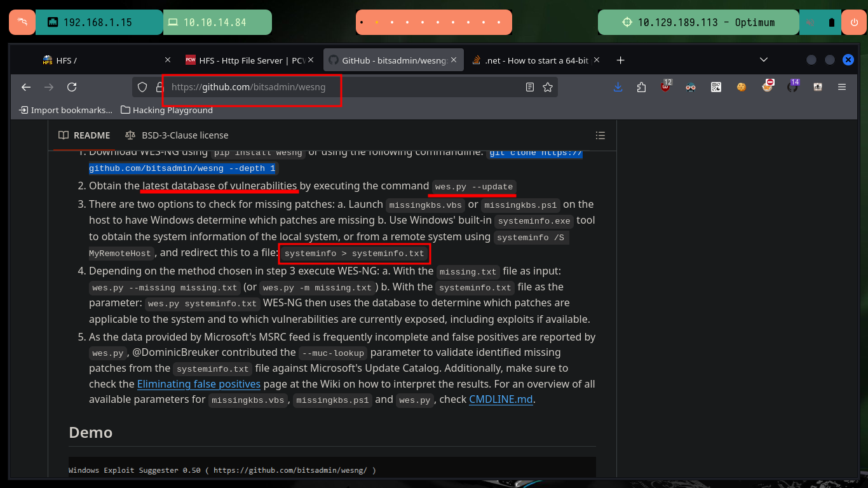Reload the current GitHub page
This screenshot has width=868, height=488.
[72, 87]
